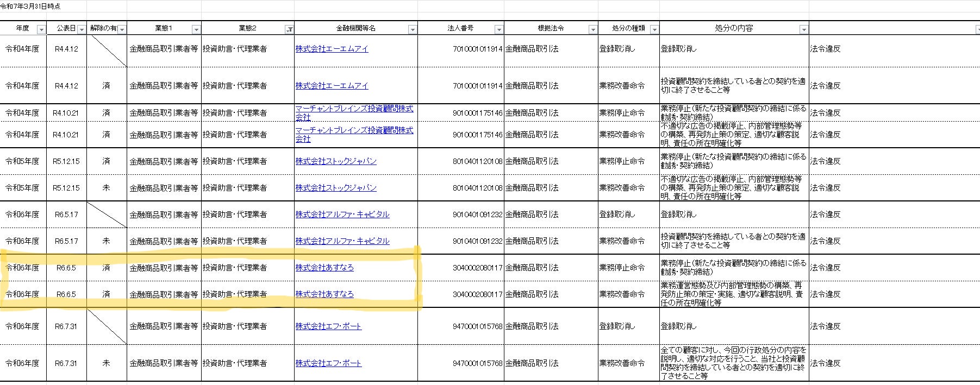Select 済 status cell in エーエムアイ 業務改善命令 row
The image size is (980, 385).
tap(107, 86)
